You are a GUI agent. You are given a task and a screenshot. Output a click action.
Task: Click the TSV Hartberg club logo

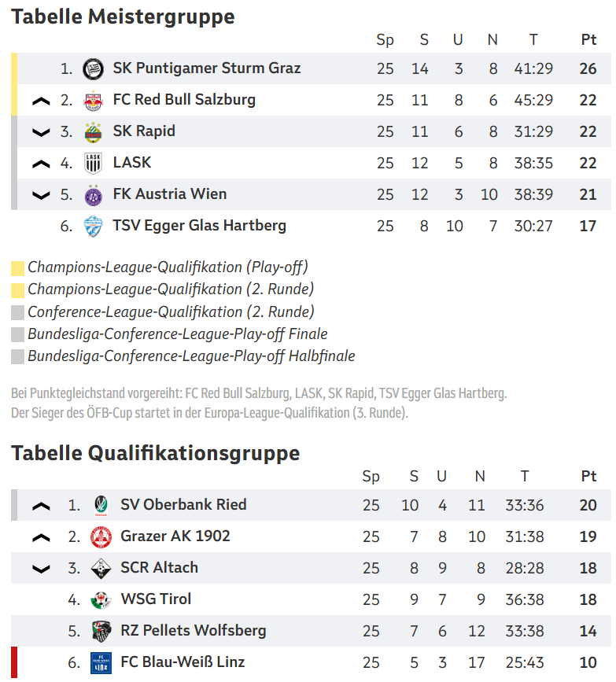(x=93, y=227)
